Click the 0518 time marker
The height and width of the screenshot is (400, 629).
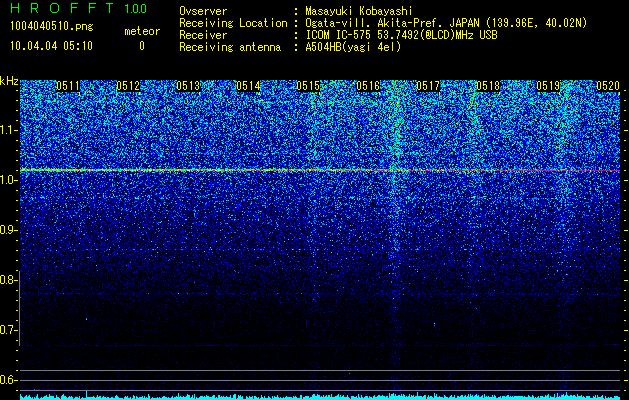click(488, 86)
